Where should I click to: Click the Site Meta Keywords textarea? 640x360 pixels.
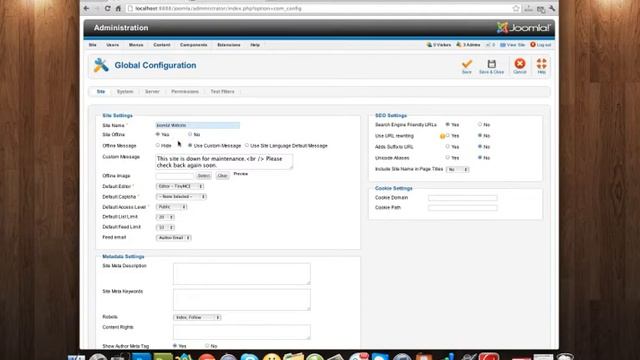242,300
